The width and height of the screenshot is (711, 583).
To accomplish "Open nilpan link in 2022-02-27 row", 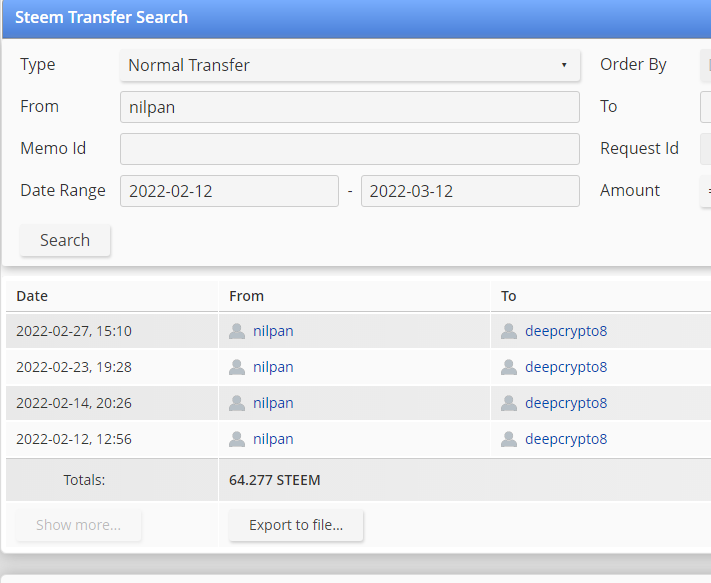I will click(x=273, y=331).
